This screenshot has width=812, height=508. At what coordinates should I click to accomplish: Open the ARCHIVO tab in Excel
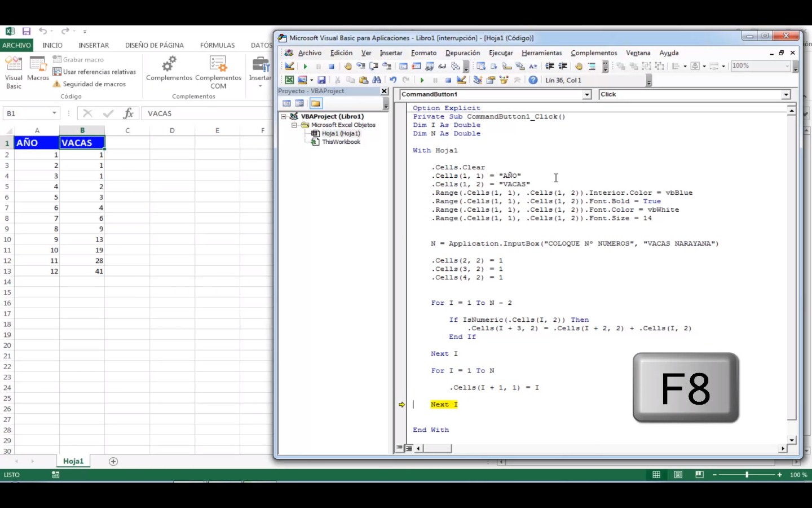pyautogui.click(x=16, y=45)
